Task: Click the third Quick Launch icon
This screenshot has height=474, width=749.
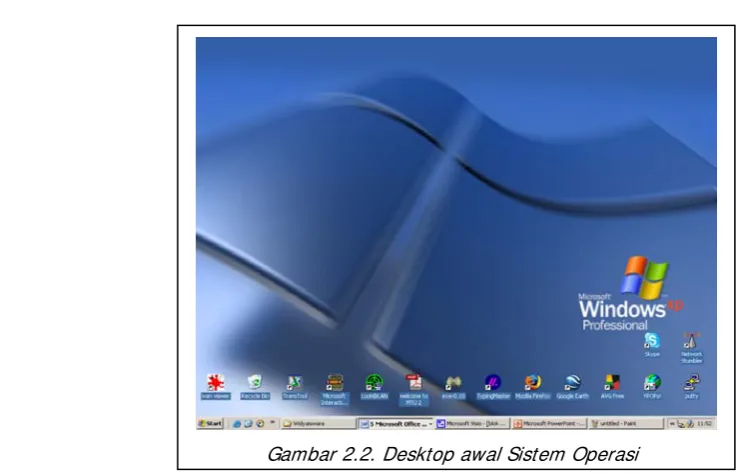Action: [260, 423]
